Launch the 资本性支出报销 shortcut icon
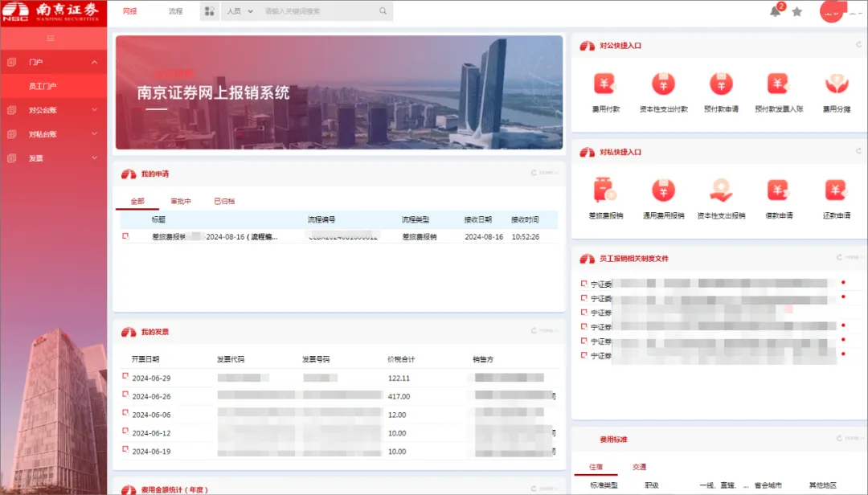 pos(721,190)
